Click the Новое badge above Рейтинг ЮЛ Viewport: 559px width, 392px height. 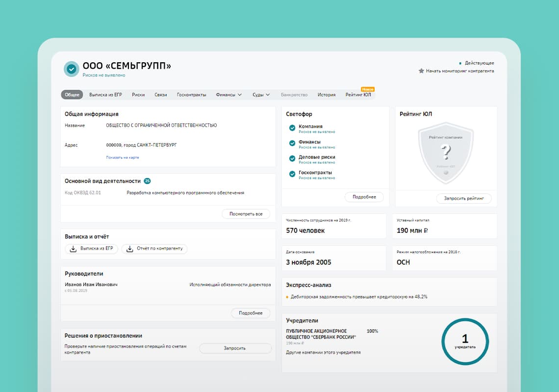click(x=368, y=89)
